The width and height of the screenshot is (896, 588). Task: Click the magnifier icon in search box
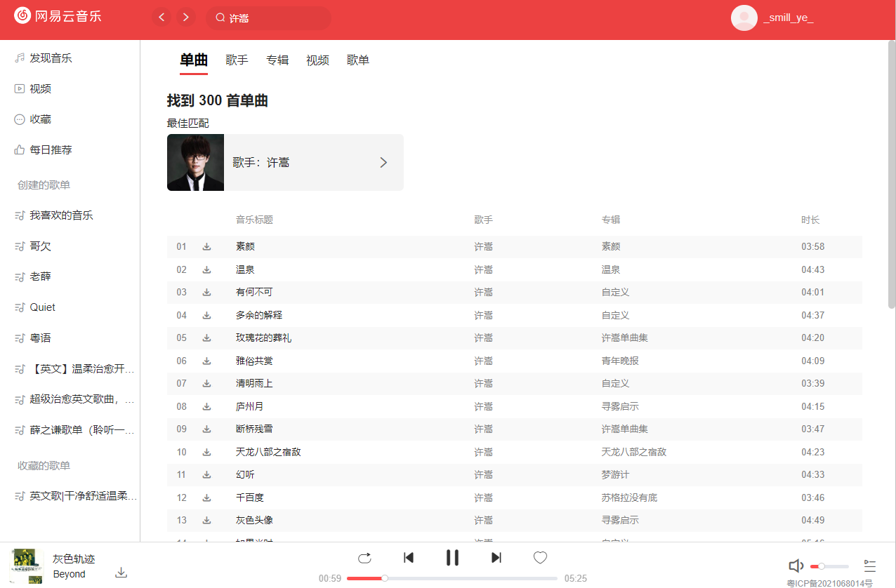point(220,18)
